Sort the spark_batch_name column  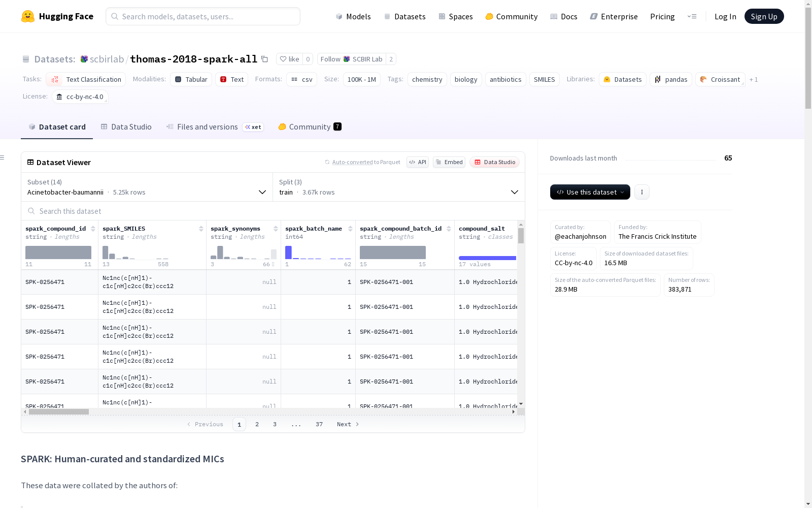point(350,229)
